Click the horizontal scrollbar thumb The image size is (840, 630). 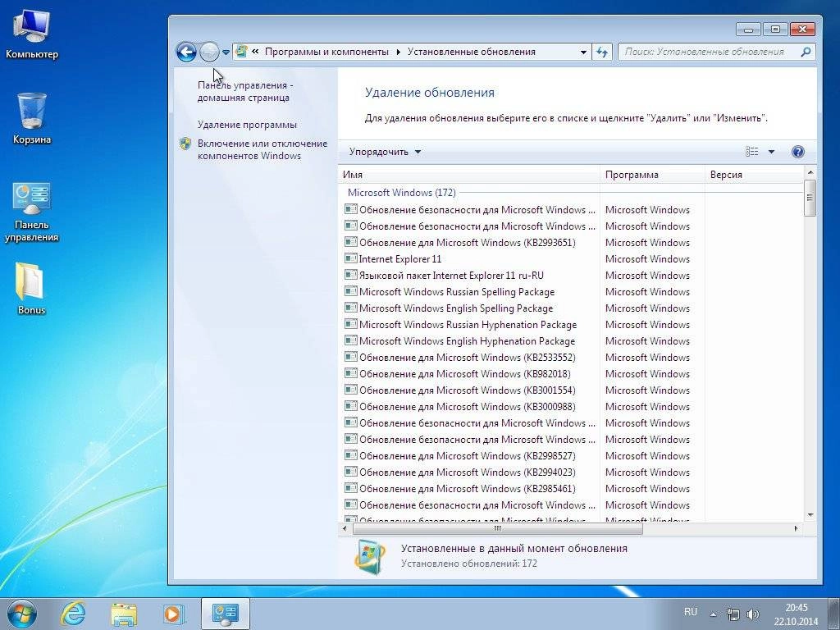pyautogui.click(x=497, y=529)
